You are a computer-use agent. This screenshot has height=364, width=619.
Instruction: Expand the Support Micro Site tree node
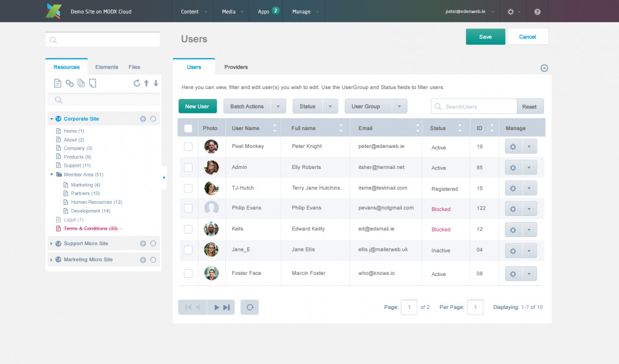(x=51, y=244)
